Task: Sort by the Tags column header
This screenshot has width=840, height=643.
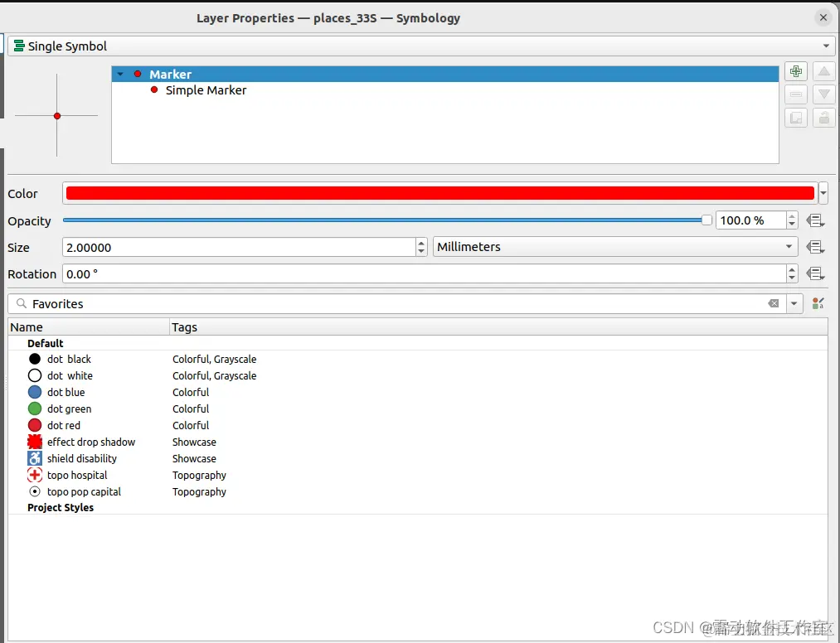Action: (498, 327)
